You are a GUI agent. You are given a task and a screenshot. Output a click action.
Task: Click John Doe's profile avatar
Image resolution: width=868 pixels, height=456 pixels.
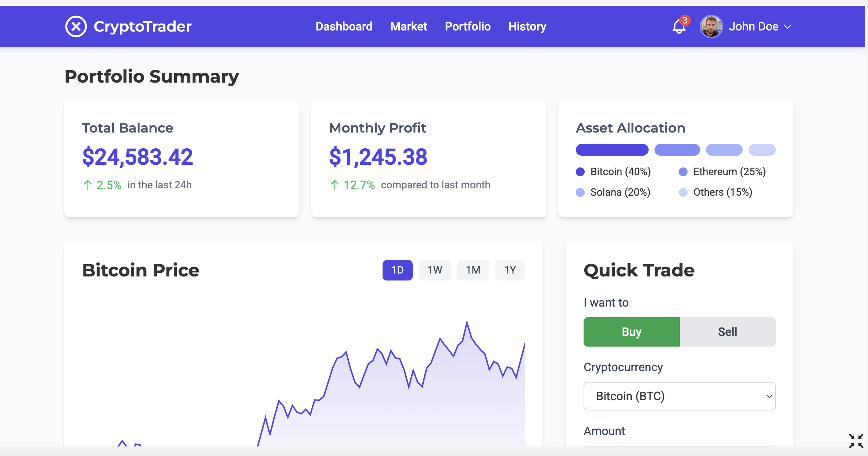click(x=711, y=26)
